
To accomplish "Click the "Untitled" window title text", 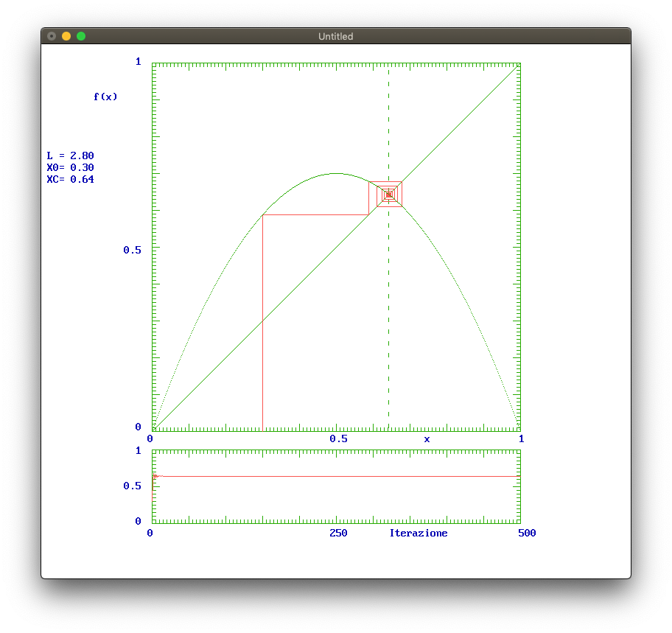I will [x=335, y=36].
